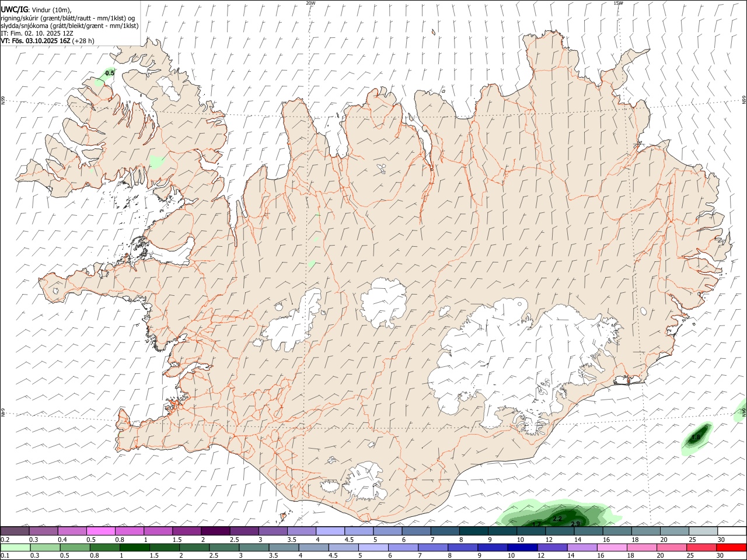Screen dimensions: 747x560
Task: Select the crimson 25 swatch in the bottom rain scale
Action: [702, 548]
